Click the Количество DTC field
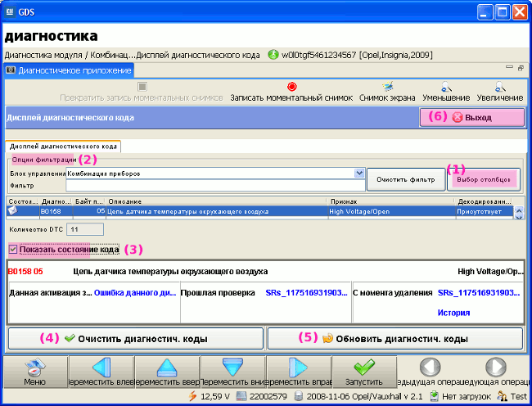 (85, 229)
